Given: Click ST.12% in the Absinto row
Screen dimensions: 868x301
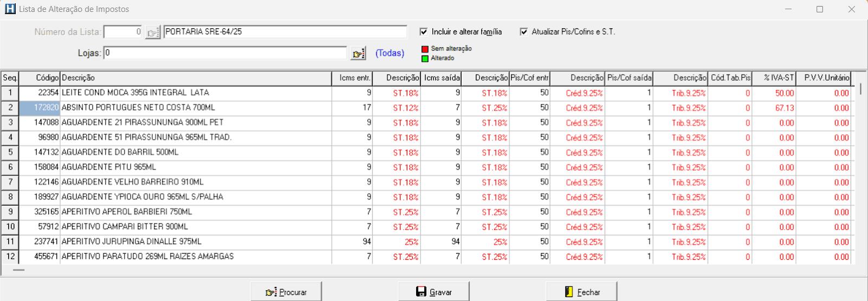Looking at the screenshot, I should 397,108.
